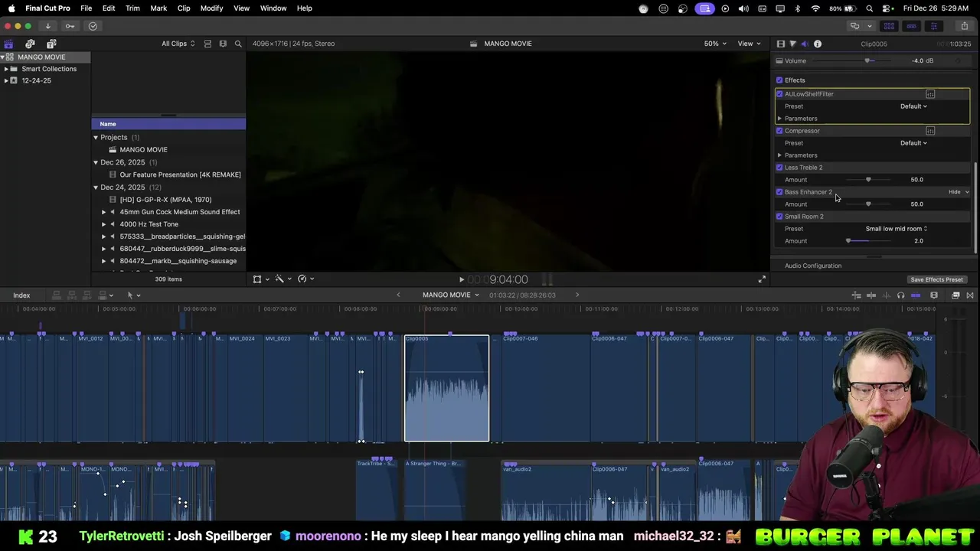
Task: Open the File menu
Action: click(87, 8)
